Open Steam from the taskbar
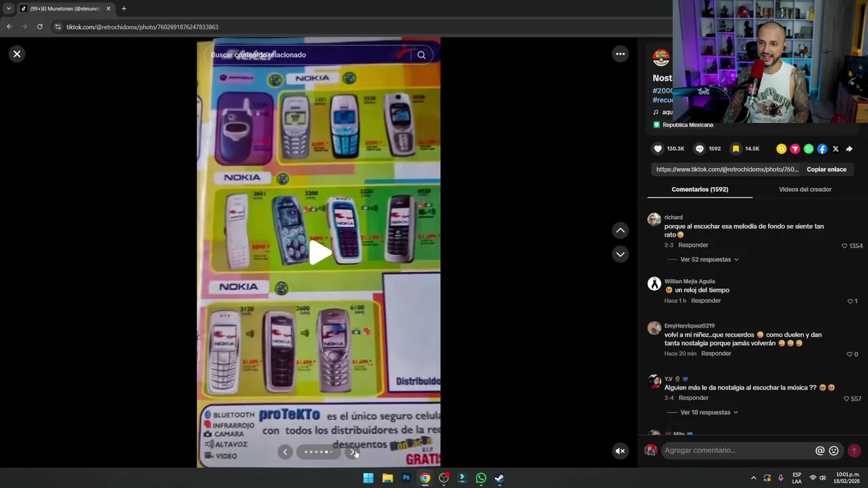Viewport: 868px width, 488px height. [499, 478]
